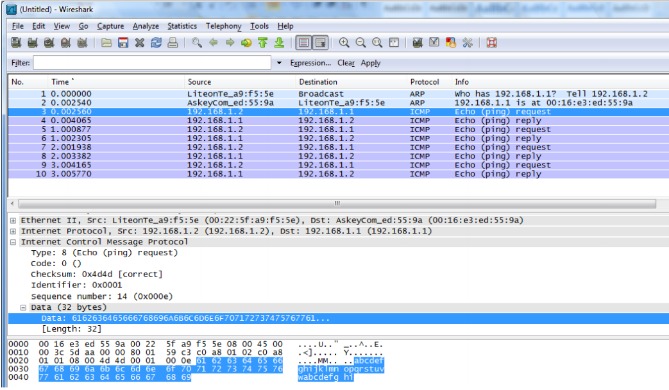
Task: Open the capture interfaces list icon
Action: [16, 43]
